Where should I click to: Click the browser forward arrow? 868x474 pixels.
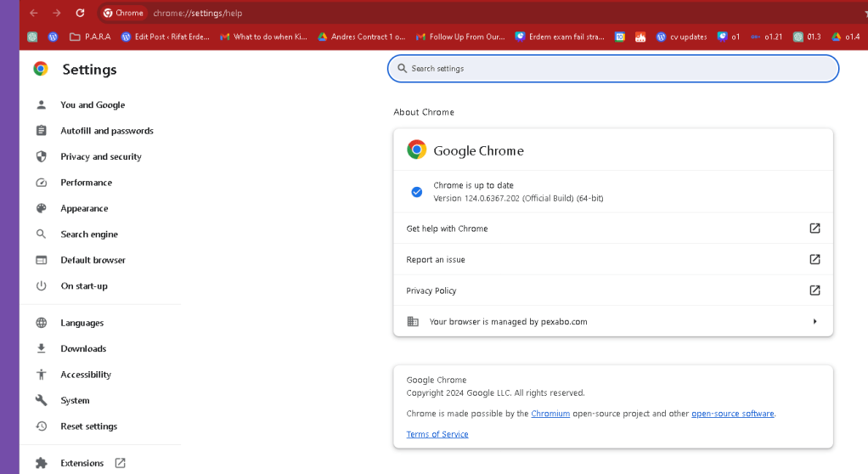[x=56, y=13]
